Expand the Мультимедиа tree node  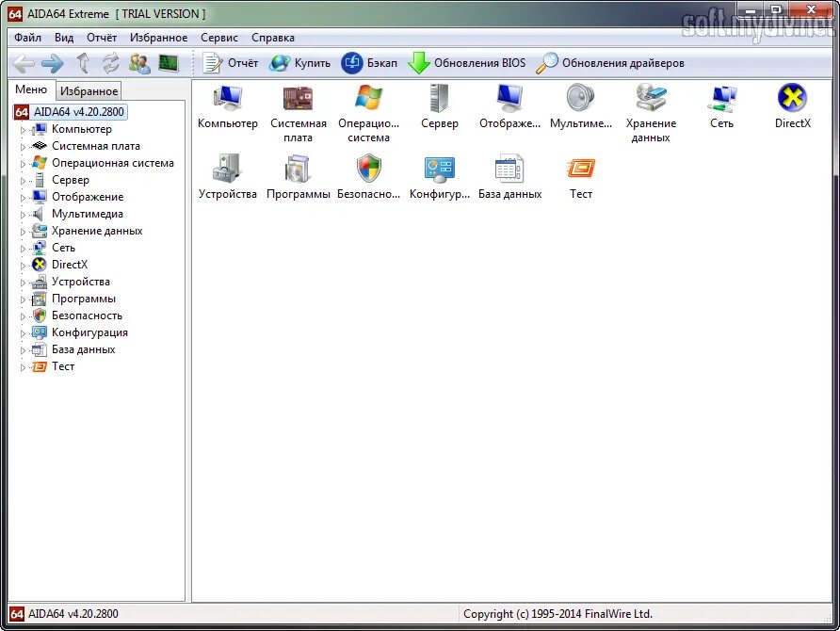(23, 215)
